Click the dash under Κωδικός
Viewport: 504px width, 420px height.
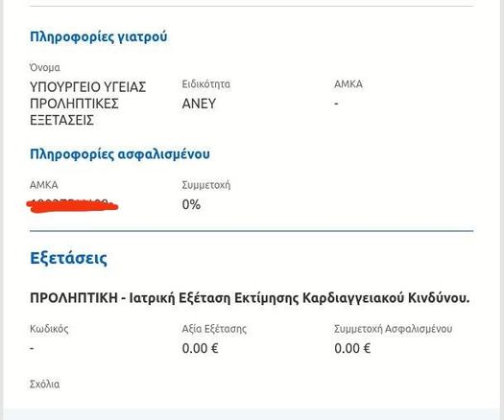click(32, 348)
